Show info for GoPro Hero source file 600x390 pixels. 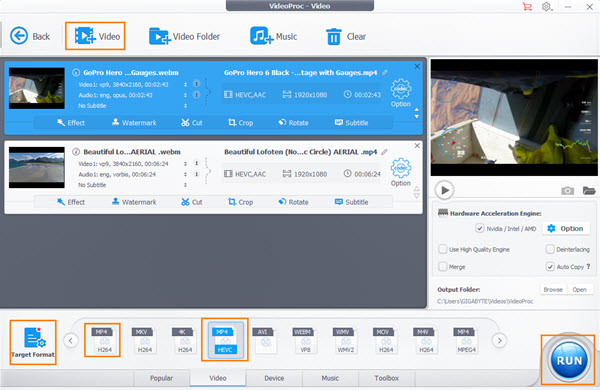(76, 72)
